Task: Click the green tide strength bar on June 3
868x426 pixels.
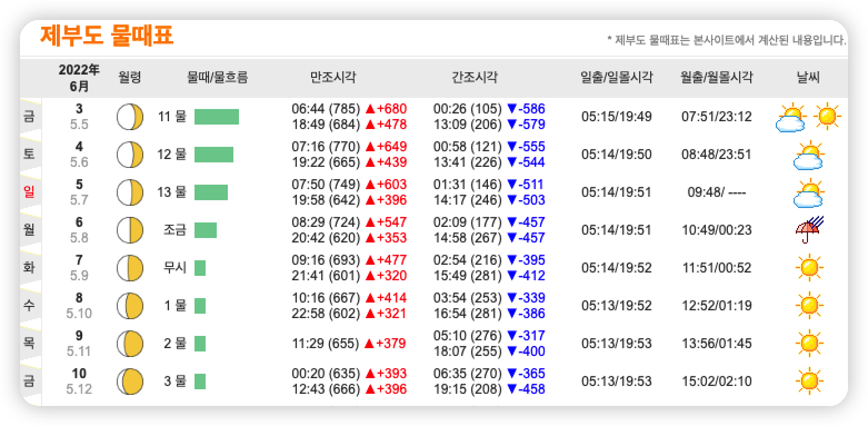Action: (216, 117)
